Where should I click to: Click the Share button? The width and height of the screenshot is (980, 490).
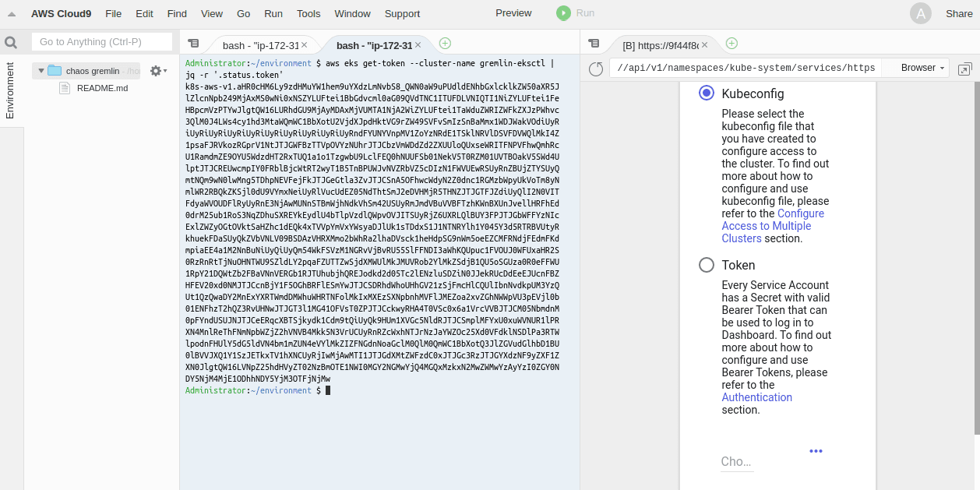(x=959, y=13)
